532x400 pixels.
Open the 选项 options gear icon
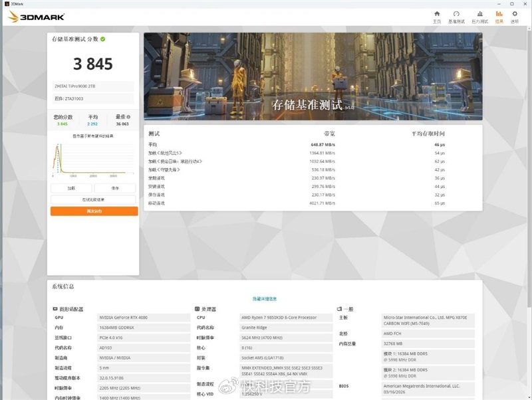[x=515, y=14]
